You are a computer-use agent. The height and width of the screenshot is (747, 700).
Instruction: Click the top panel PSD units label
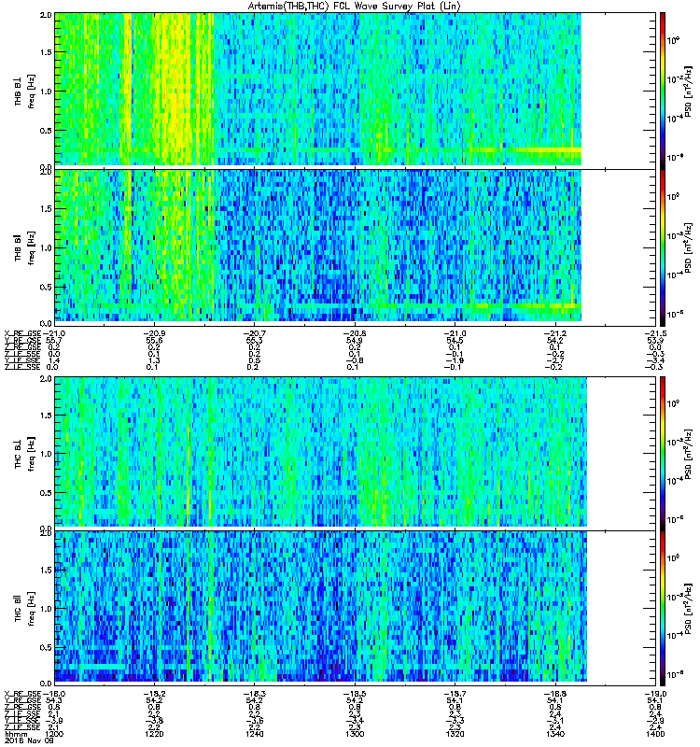click(689, 92)
